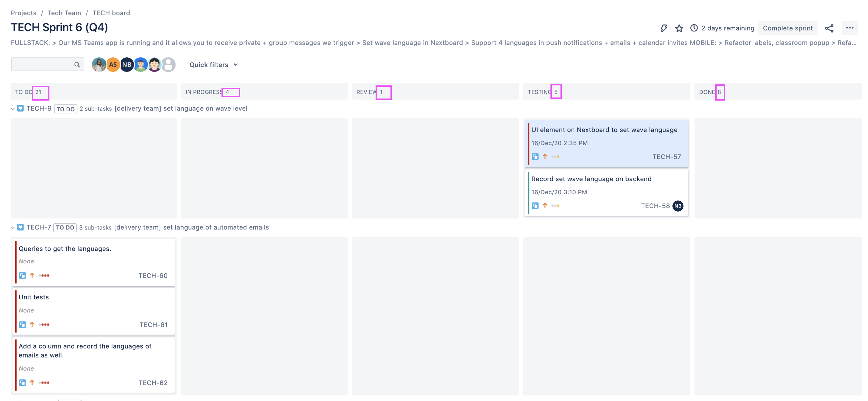Screen dimensions: 868x401
Task: Collapse the TECH-7 swimlane
Action: (12, 227)
